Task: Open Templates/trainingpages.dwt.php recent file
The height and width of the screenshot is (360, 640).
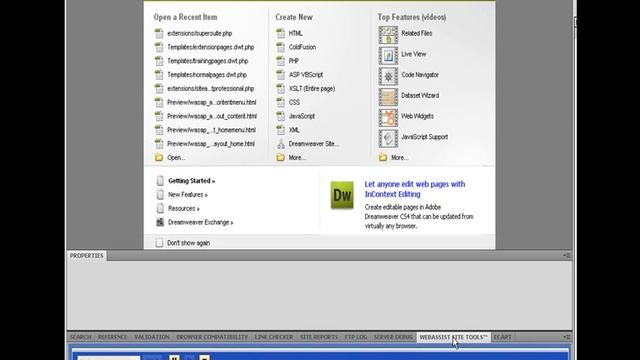Action: (x=207, y=61)
